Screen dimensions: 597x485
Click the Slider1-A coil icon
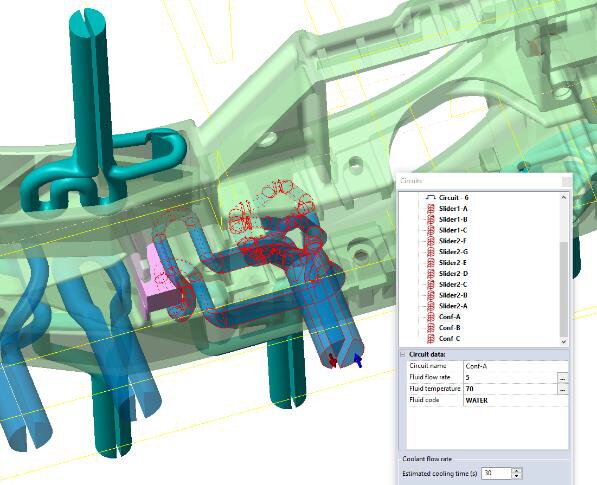pyautogui.click(x=431, y=209)
